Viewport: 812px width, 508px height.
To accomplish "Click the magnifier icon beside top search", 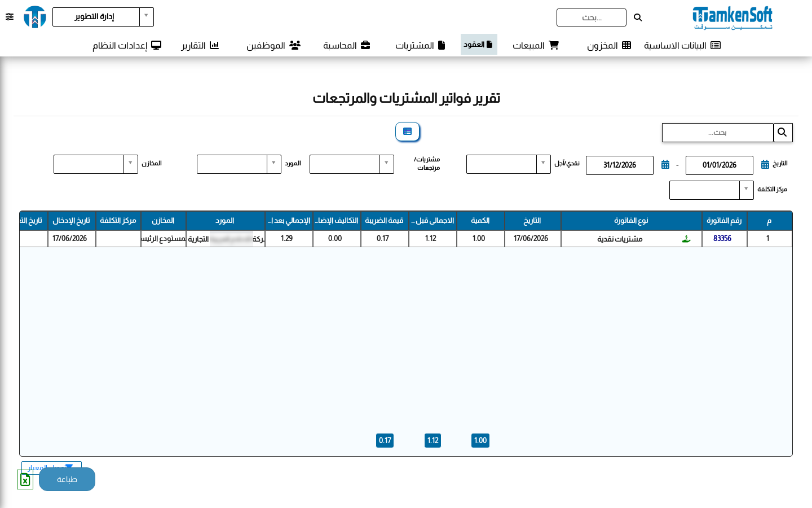I will [638, 17].
